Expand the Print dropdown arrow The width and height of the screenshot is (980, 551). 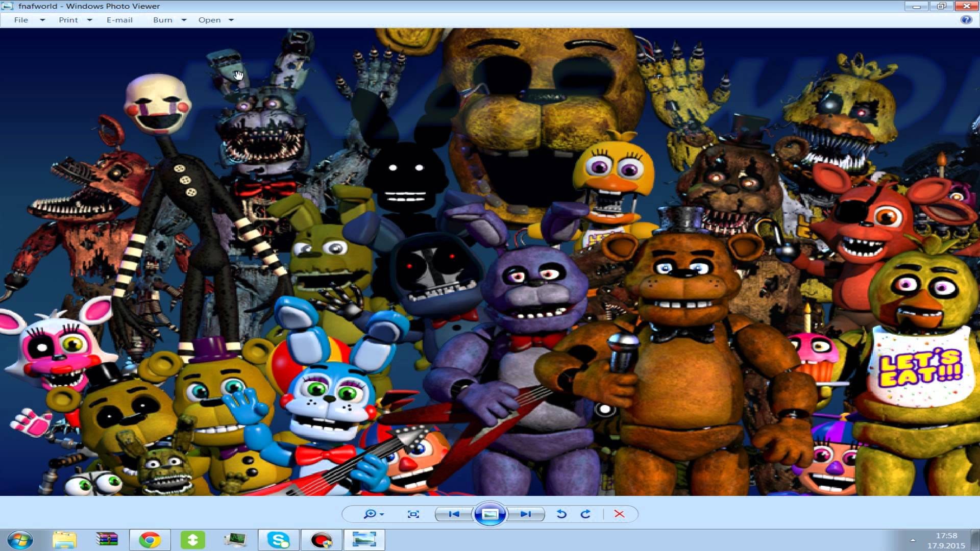pos(90,20)
